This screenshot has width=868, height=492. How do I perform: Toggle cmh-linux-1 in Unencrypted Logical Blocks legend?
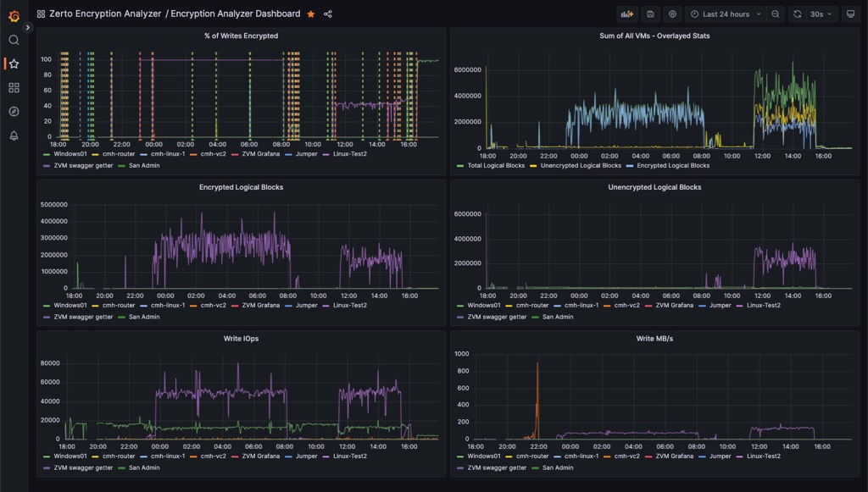tap(581, 306)
